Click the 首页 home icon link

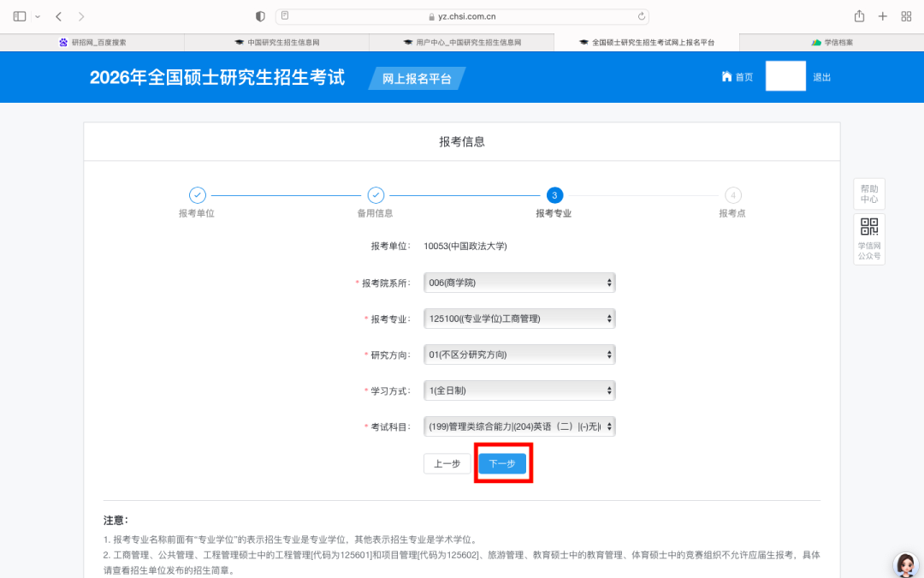737,77
